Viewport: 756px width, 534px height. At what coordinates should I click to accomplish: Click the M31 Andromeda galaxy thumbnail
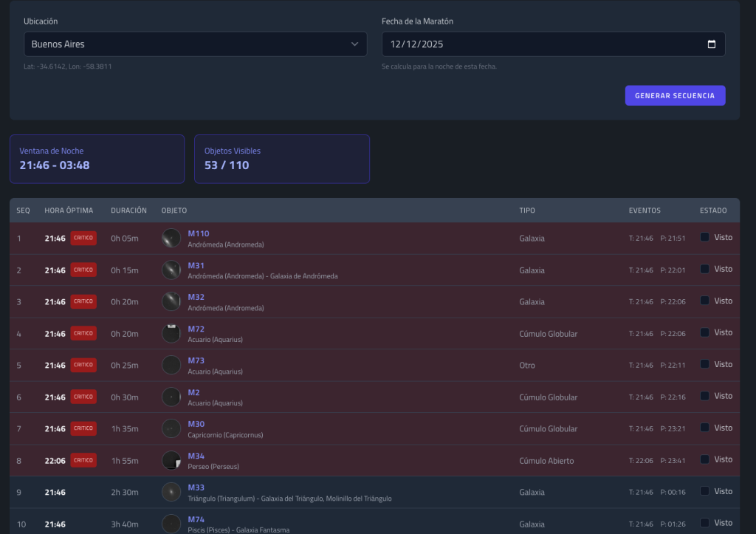[x=171, y=270]
